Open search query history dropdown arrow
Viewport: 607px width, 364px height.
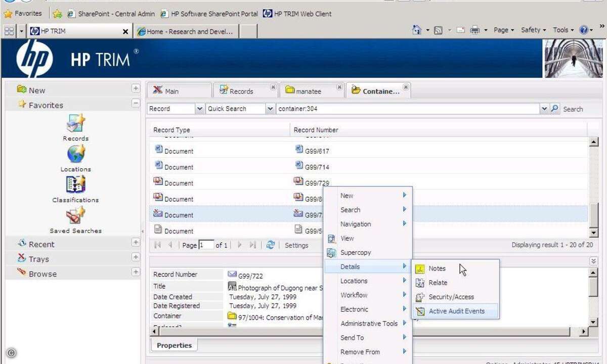[544, 109]
